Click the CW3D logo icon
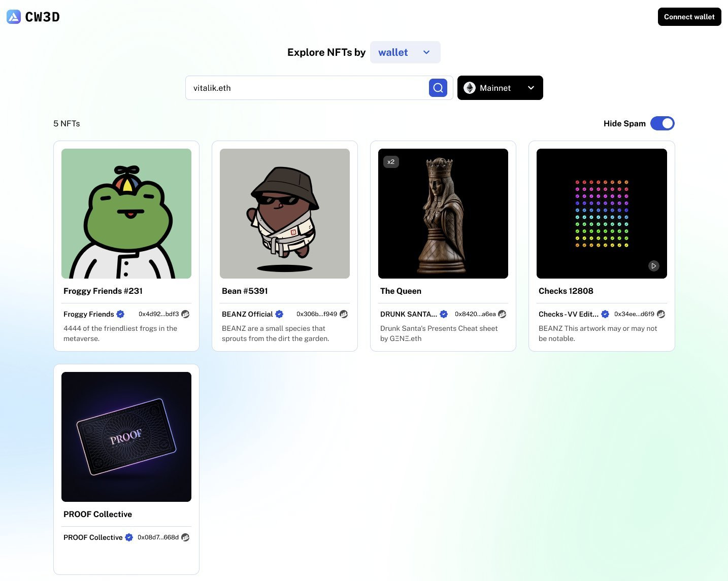 point(14,17)
